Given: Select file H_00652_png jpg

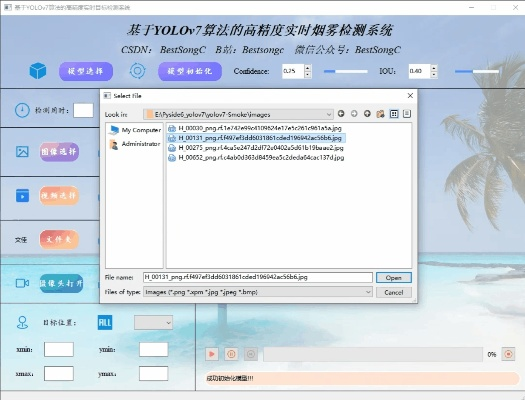Looking at the screenshot, I should click(256, 157).
